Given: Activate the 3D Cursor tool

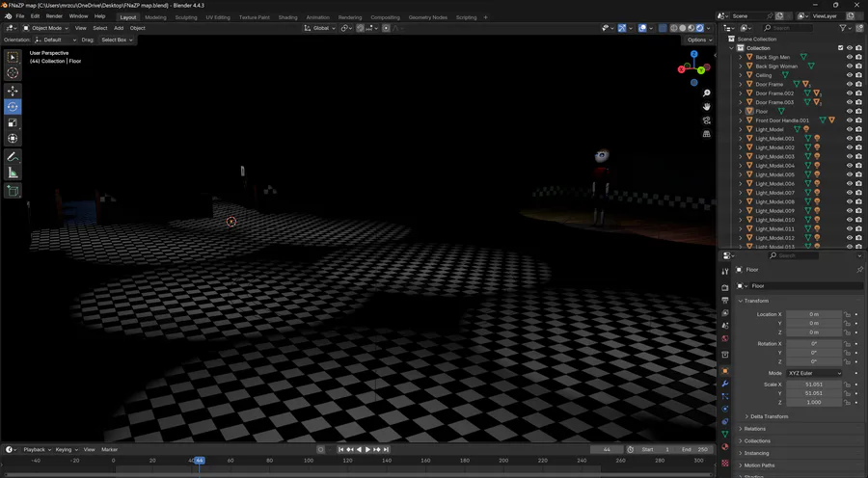Looking at the screenshot, I should click(13, 72).
